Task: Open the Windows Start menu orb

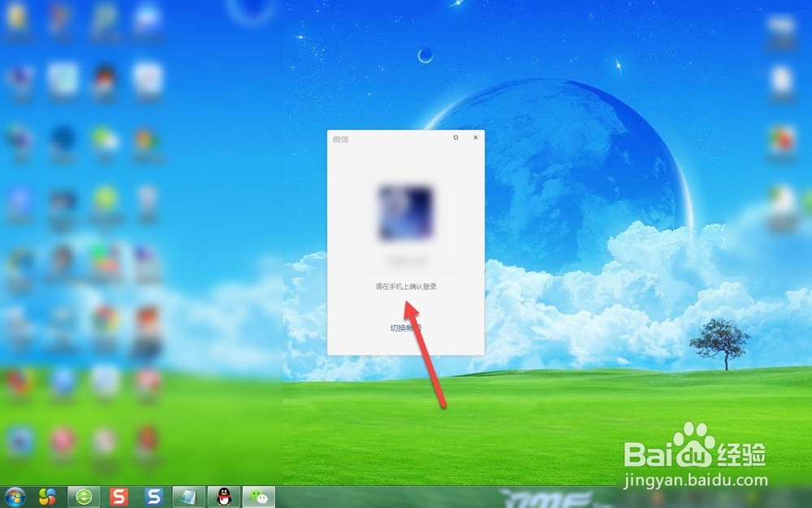Action: 15,497
